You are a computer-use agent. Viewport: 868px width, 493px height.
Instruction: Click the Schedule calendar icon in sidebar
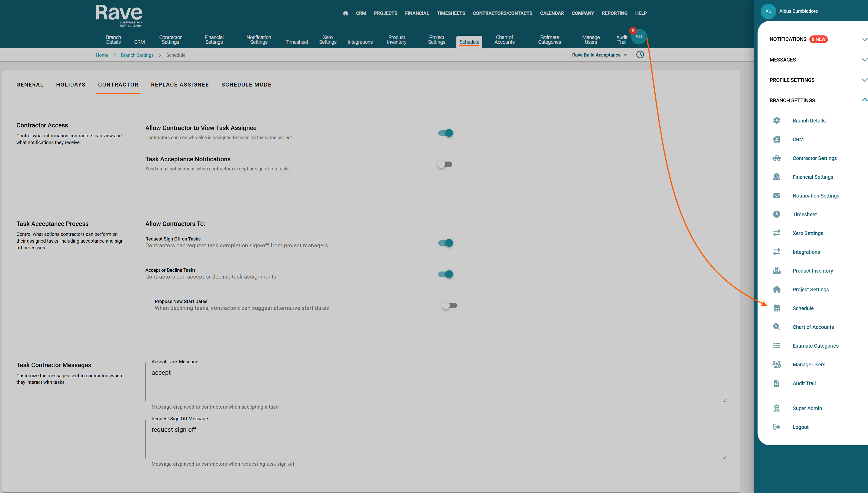tap(777, 308)
